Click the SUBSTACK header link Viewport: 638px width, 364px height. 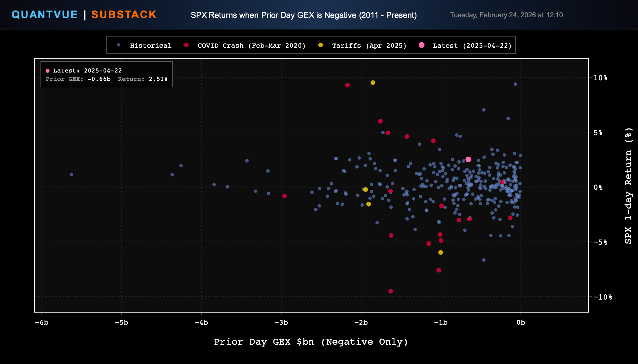124,15
